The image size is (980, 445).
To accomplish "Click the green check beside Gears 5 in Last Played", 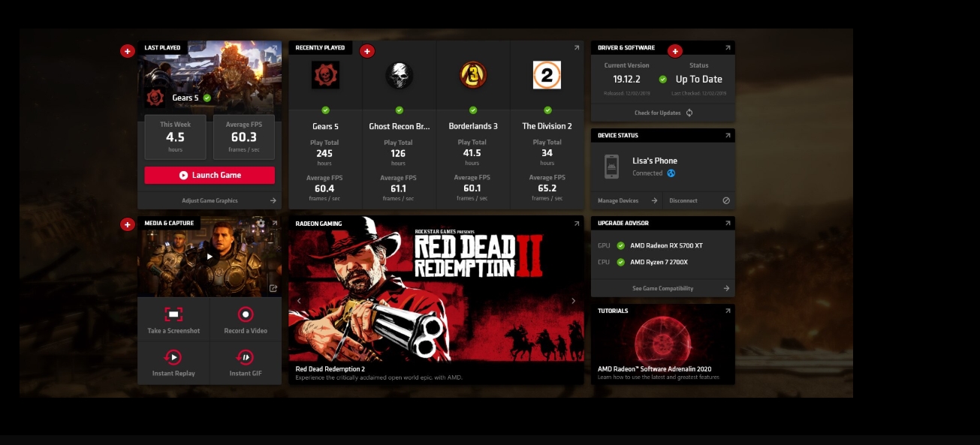I will 207,98.
